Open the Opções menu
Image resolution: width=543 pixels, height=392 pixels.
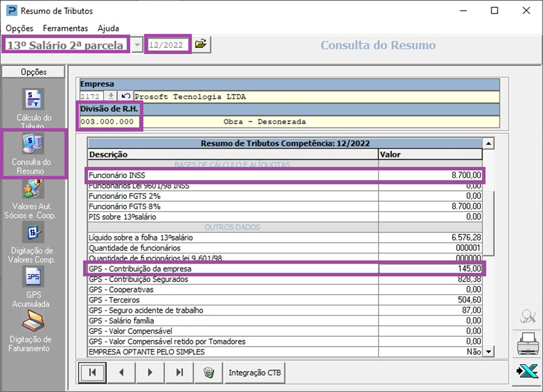(x=19, y=28)
